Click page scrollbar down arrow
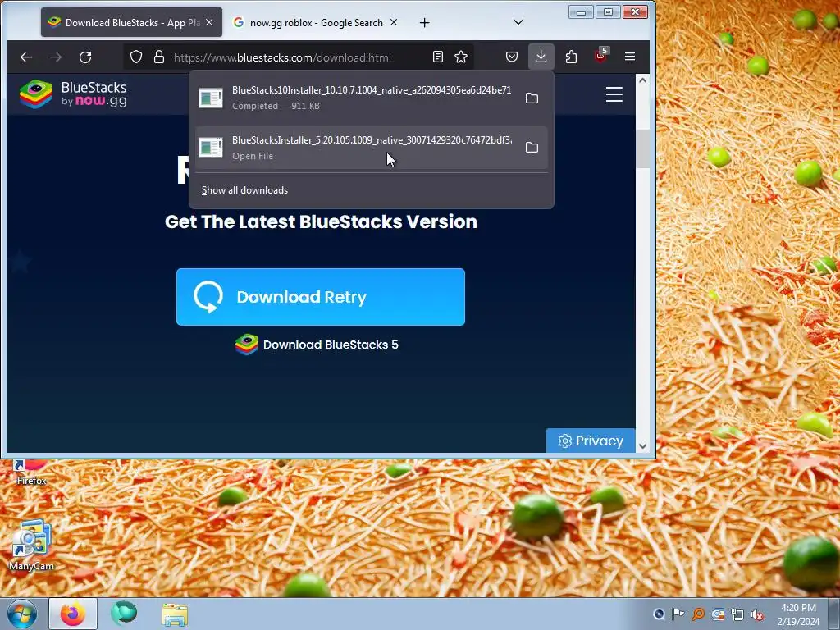The height and width of the screenshot is (630, 840). point(642,446)
